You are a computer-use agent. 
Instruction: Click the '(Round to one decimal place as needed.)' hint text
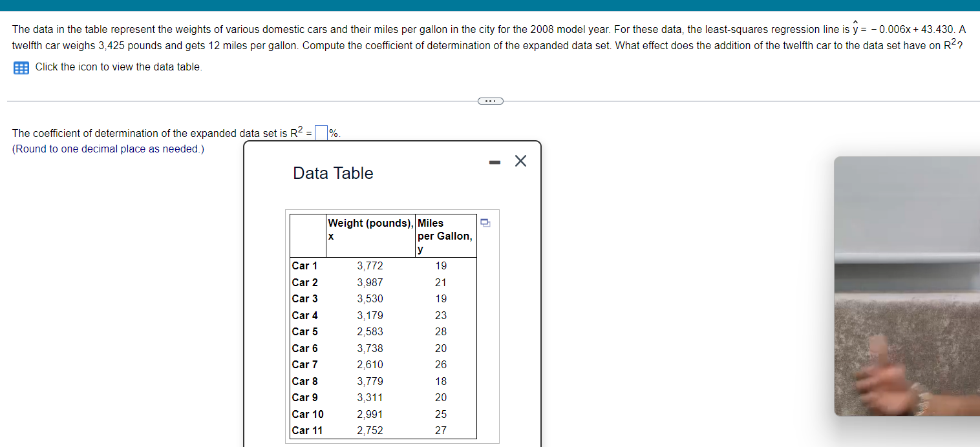click(x=108, y=149)
